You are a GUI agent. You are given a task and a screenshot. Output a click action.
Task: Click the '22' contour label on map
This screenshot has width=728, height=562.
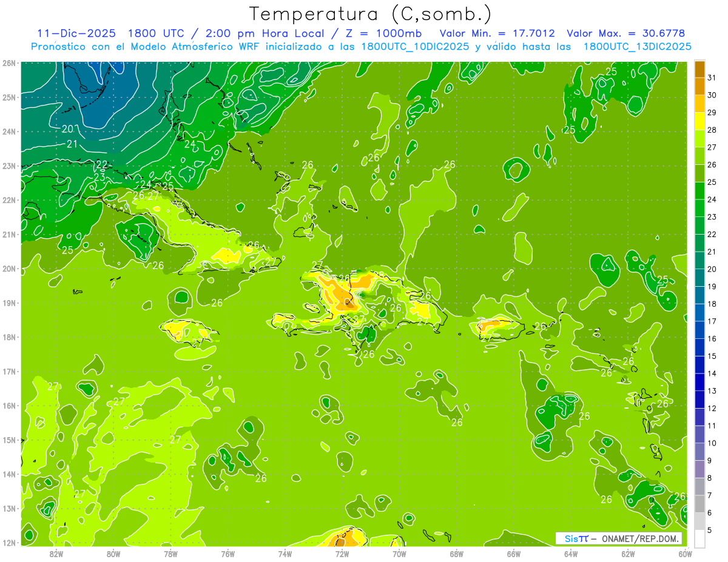102,165
